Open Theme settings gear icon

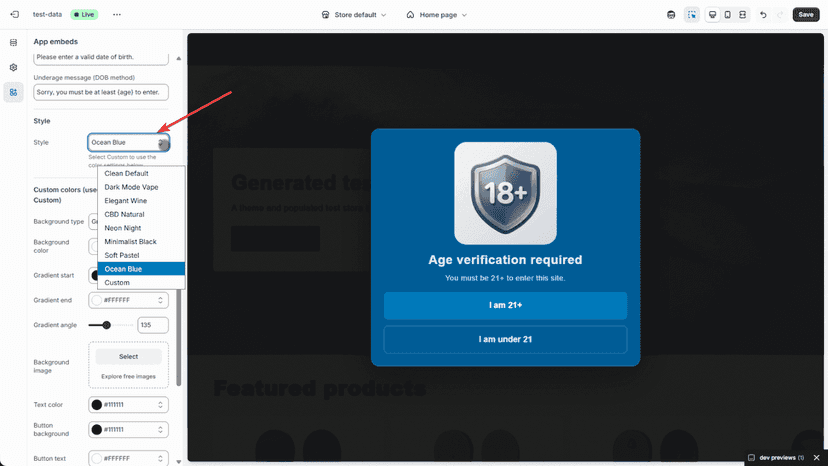point(13,67)
